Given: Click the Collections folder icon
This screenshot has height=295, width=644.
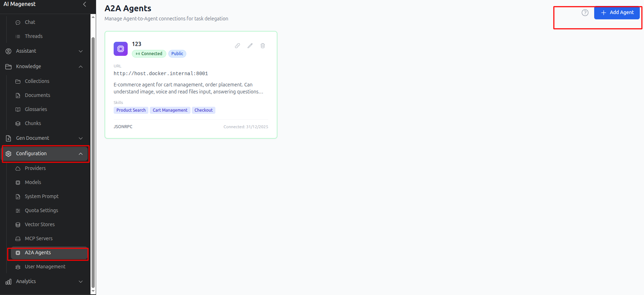Looking at the screenshot, I should pos(18,81).
